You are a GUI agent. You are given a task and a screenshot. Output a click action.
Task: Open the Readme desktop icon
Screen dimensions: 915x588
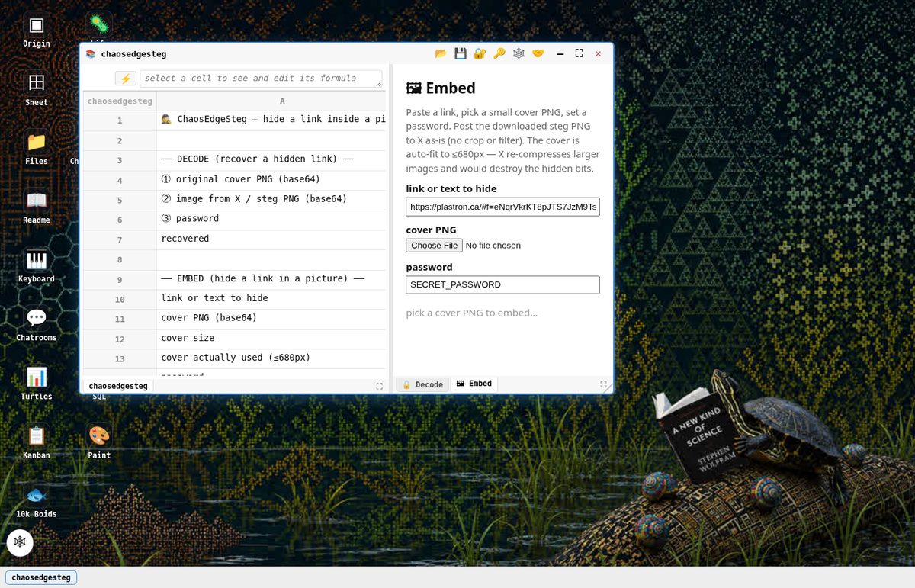tap(36, 207)
